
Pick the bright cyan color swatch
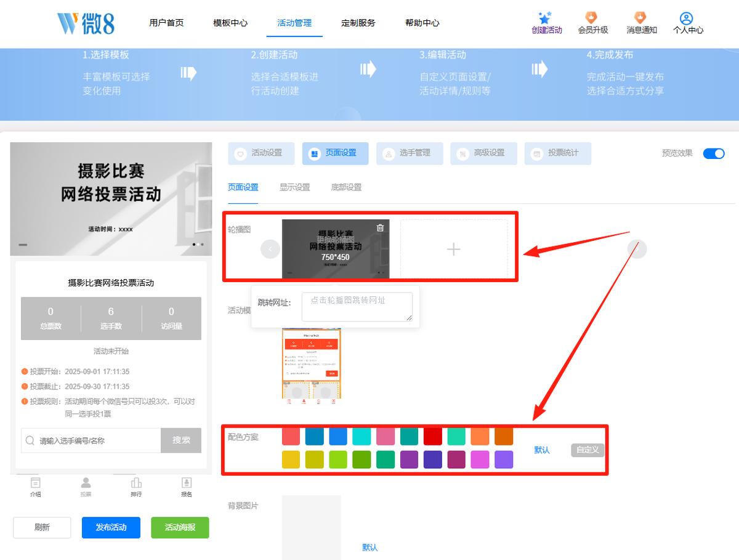[361, 436]
